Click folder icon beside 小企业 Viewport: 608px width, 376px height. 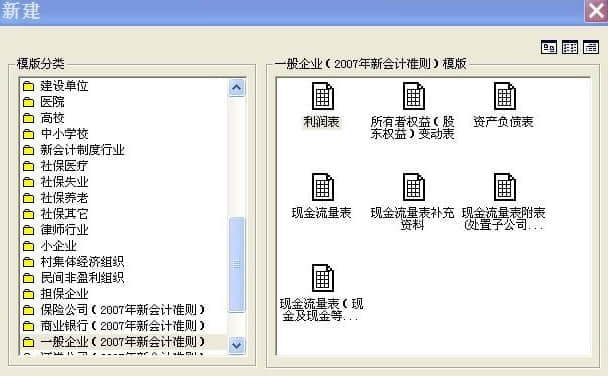tap(28, 246)
